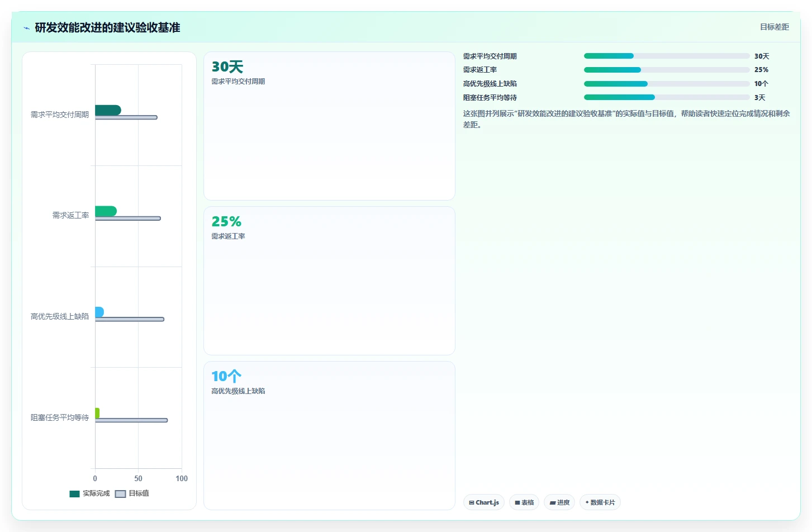This screenshot has height=532, width=812.
Task: Click the 目标差距 label in the header
Action: click(x=774, y=27)
